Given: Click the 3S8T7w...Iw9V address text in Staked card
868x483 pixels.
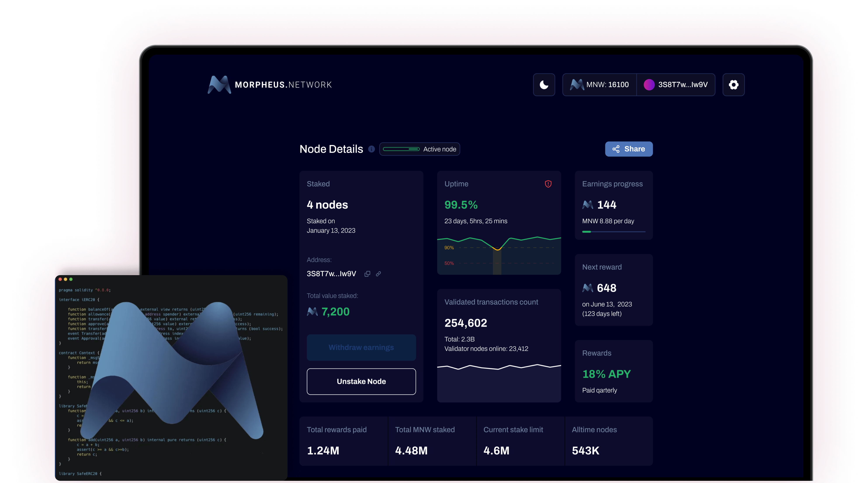Looking at the screenshot, I should point(331,274).
